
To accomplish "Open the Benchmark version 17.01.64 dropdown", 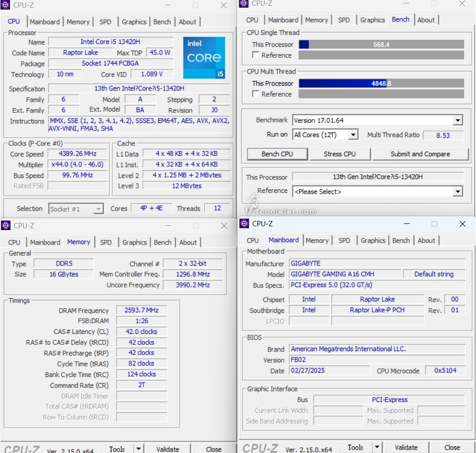I will tap(457, 121).
